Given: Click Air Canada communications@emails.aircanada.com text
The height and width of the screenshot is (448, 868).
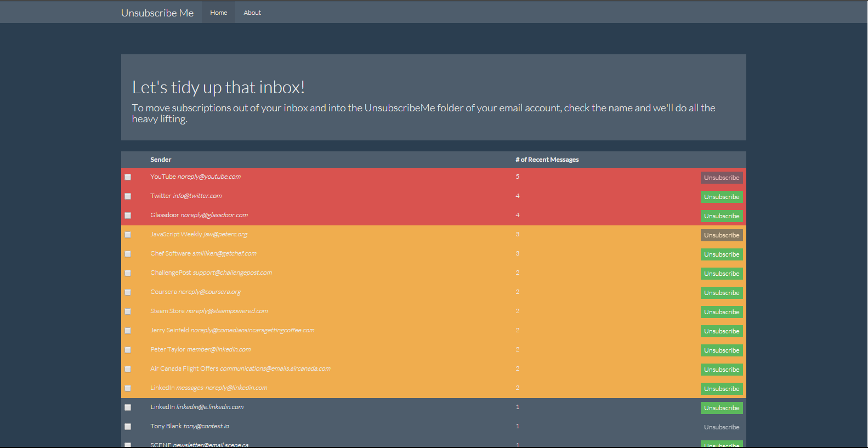Looking at the screenshot, I should pos(241,368).
